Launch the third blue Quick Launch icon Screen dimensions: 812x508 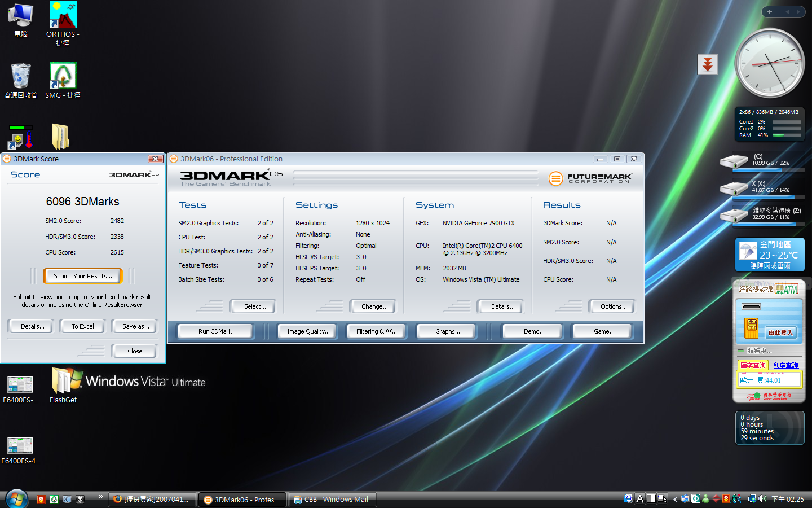tap(67, 499)
